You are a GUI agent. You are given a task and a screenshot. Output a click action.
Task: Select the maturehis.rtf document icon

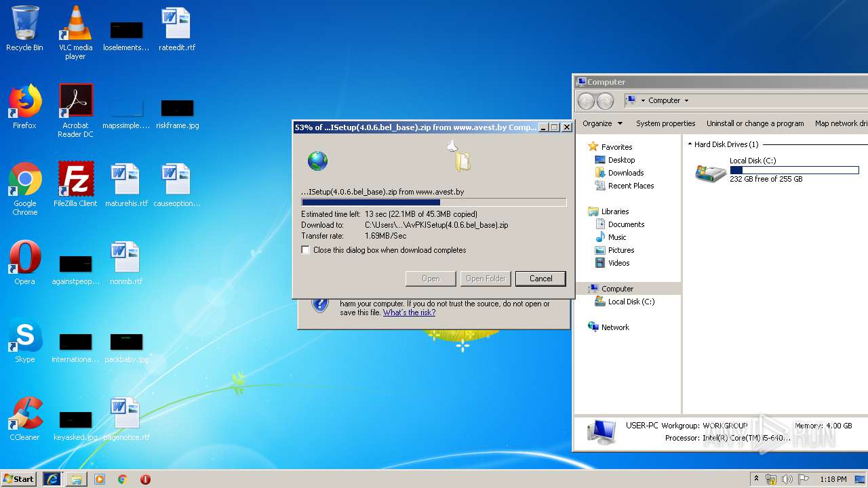[126, 184]
